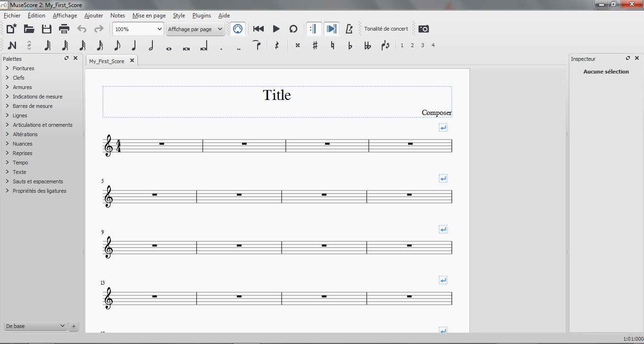The height and width of the screenshot is (344, 644).
Task: Toggle pan score during playback icon
Action: (x=332, y=29)
